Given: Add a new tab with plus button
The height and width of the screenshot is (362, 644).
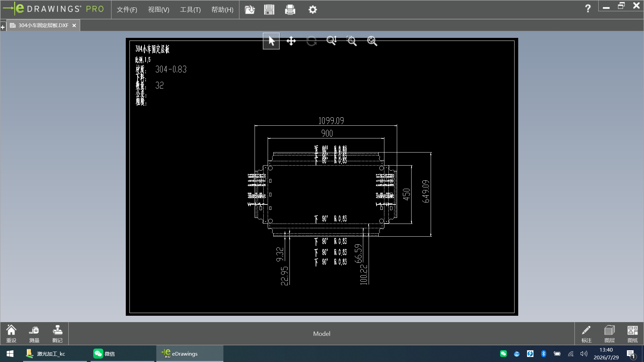Looking at the screenshot, I should click(x=3, y=27).
